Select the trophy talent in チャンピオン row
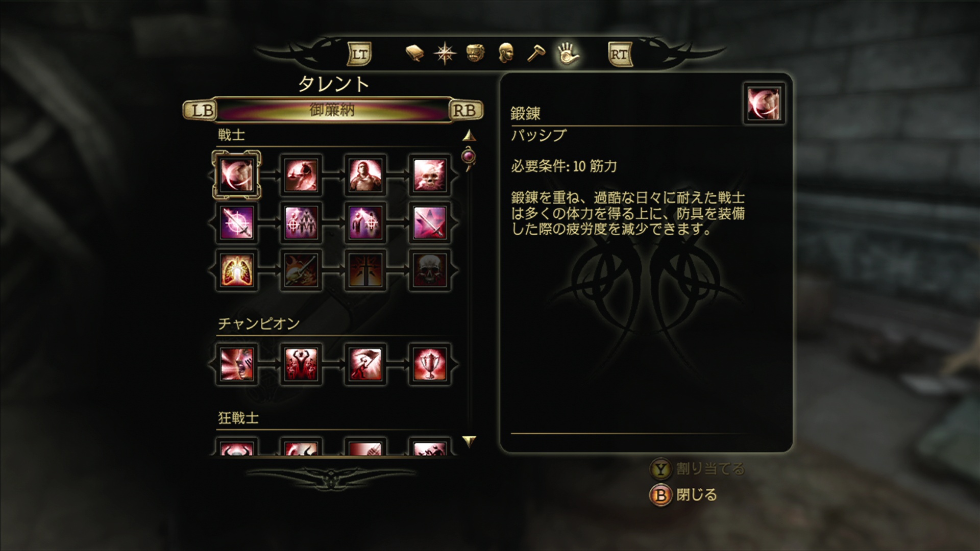Image resolution: width=980 pixels, height=551 pixels. pyautogui.click(x=429, y=364)
